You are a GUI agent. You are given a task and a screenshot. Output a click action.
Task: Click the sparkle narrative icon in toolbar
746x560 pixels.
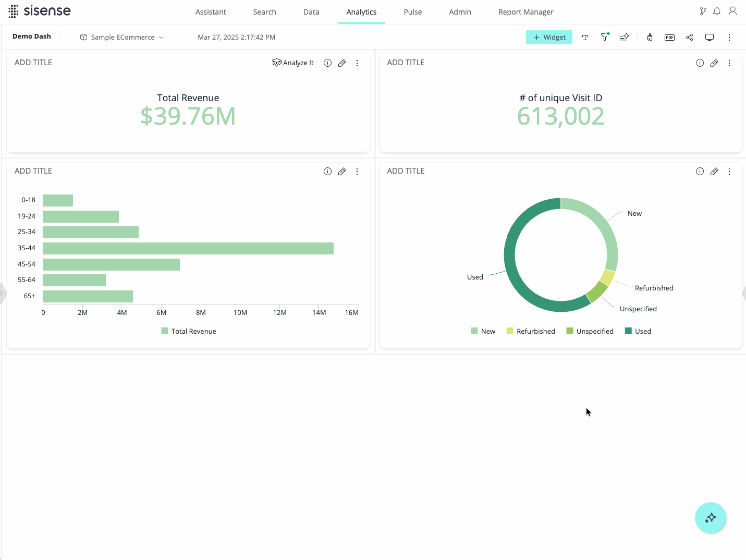coord(625,37)
